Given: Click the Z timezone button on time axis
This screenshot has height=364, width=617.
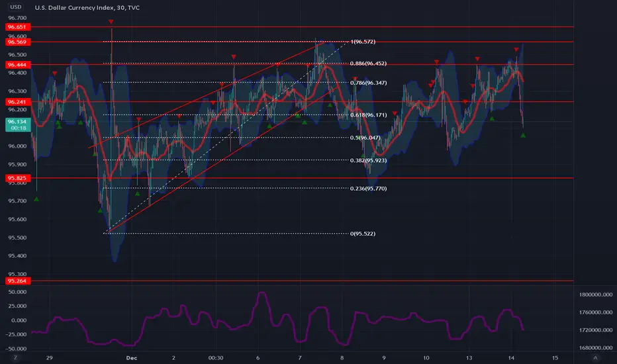Looking at the screenshot, I should point(16,357).
